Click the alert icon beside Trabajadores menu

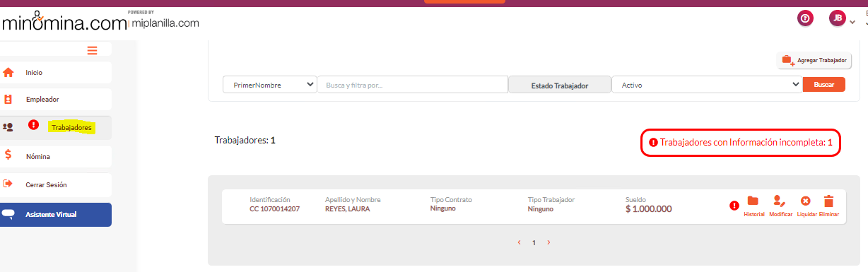coord(33,125)
